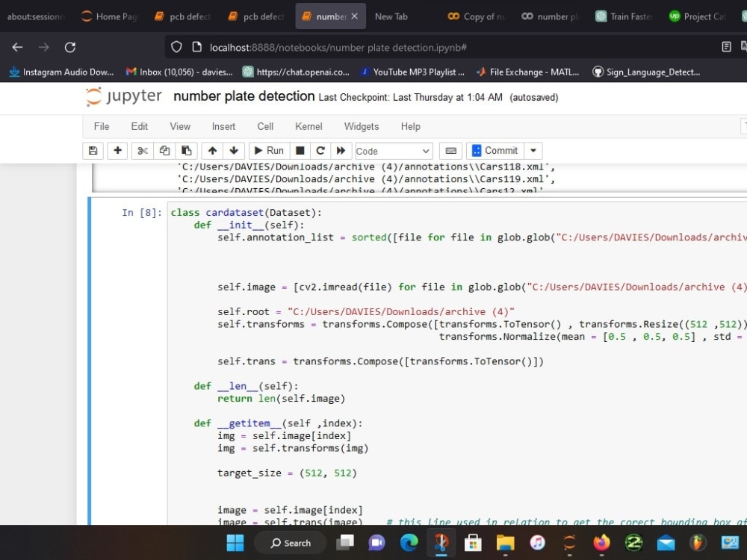Image resolution: width=747 pixels, height=560 pixels.
Task: Paste a cell with the paste icon
Action: click(x=187, y=150)
